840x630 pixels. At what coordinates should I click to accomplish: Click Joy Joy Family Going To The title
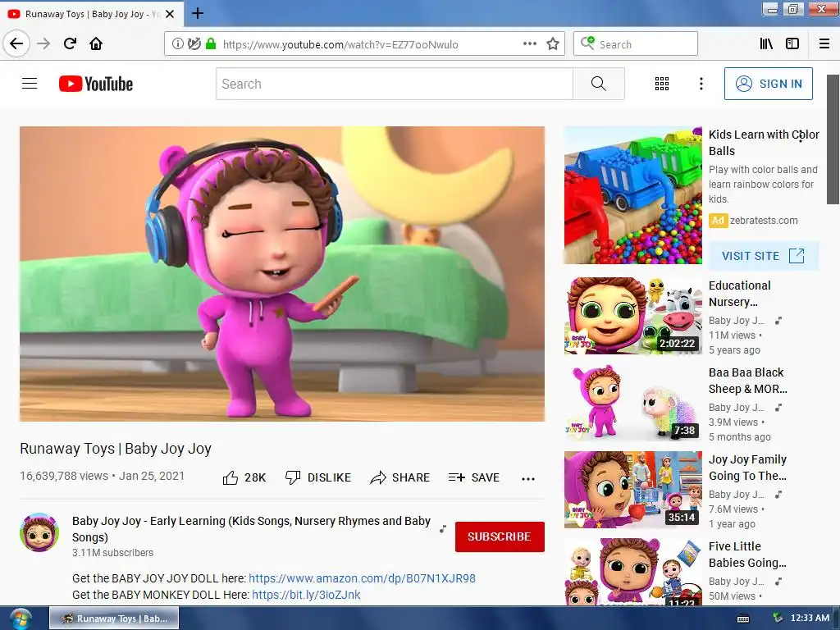[747, 467]
